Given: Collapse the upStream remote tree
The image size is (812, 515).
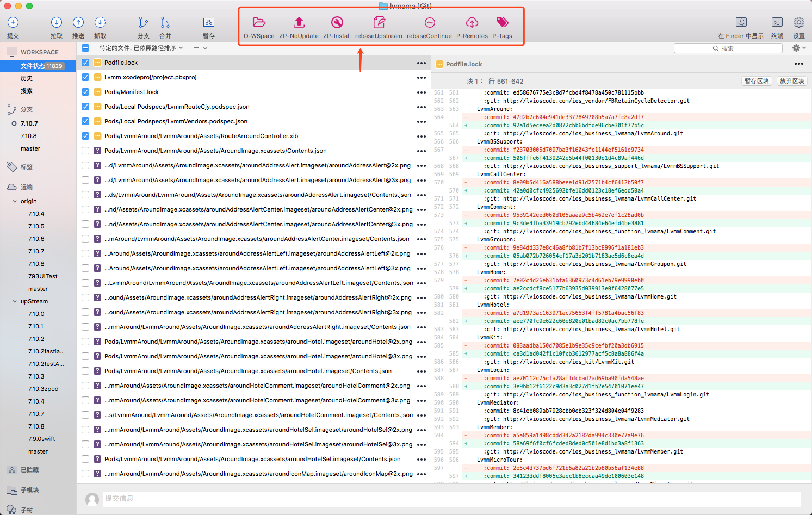Looking at the screenshot, I should pos(15,301).
